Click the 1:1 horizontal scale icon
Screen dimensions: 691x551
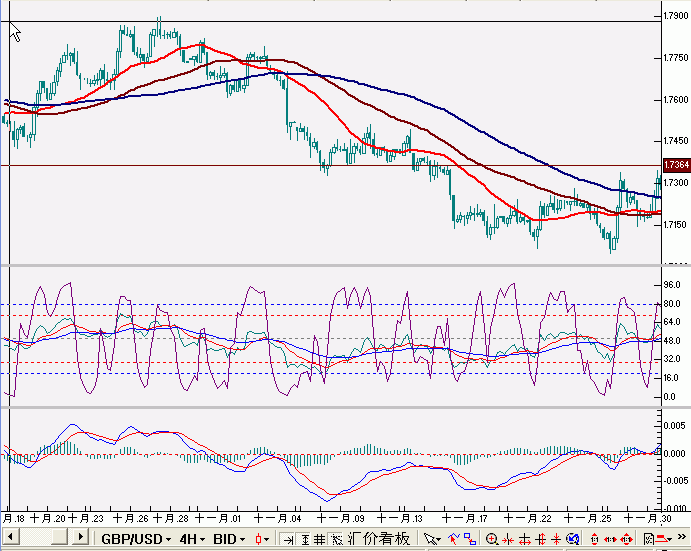pyautogui.click(x=610, y=539)
